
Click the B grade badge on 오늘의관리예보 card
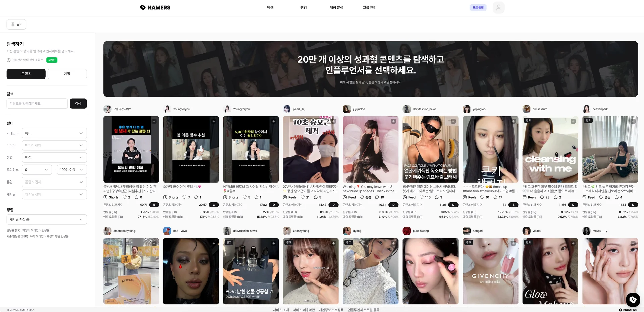[x=154, y=205]
